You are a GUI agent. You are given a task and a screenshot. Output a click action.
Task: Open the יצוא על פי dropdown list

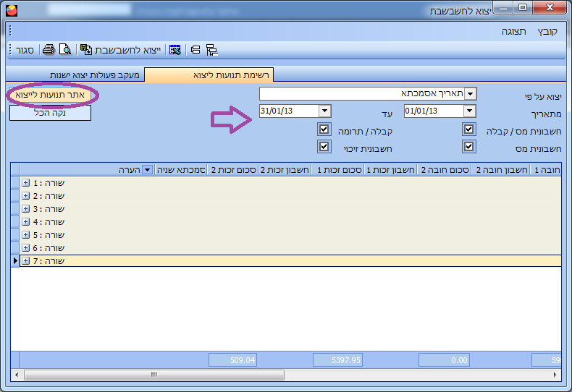470,94
